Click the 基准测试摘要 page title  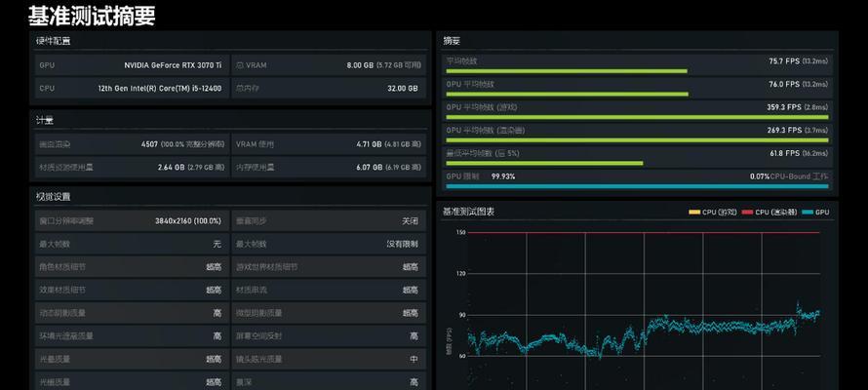[x=92, y=16]
